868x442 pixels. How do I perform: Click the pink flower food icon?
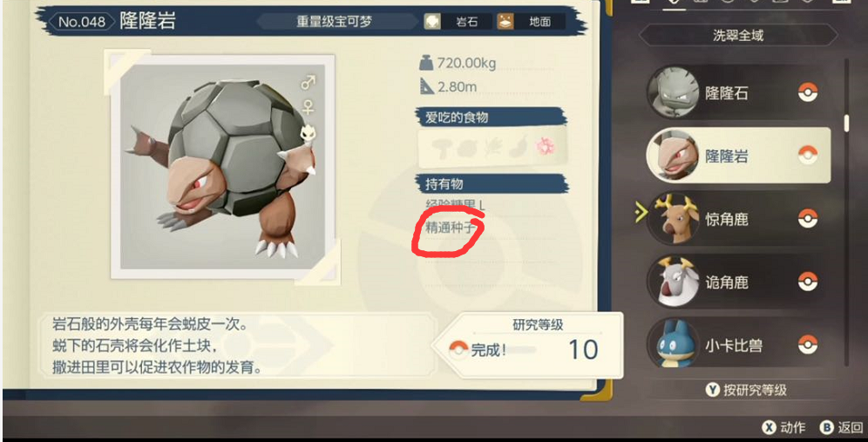(546, 146)
